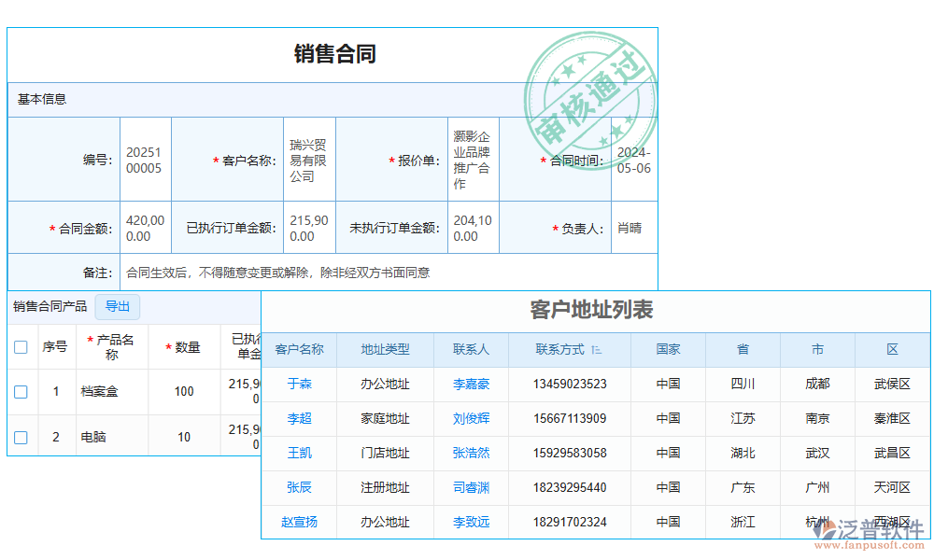Open contact 司睿渊 link

tap(471, 487)
